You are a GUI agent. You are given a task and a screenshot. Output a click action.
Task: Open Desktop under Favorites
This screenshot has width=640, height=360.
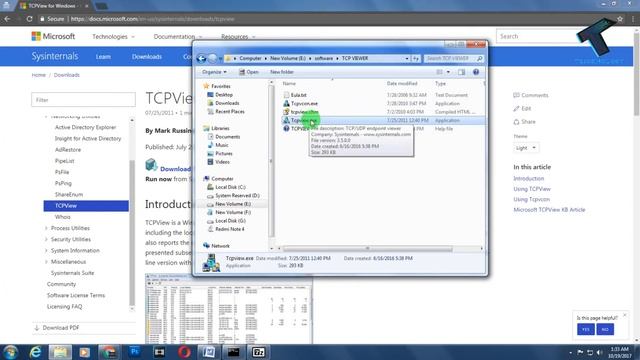[224, 95]
